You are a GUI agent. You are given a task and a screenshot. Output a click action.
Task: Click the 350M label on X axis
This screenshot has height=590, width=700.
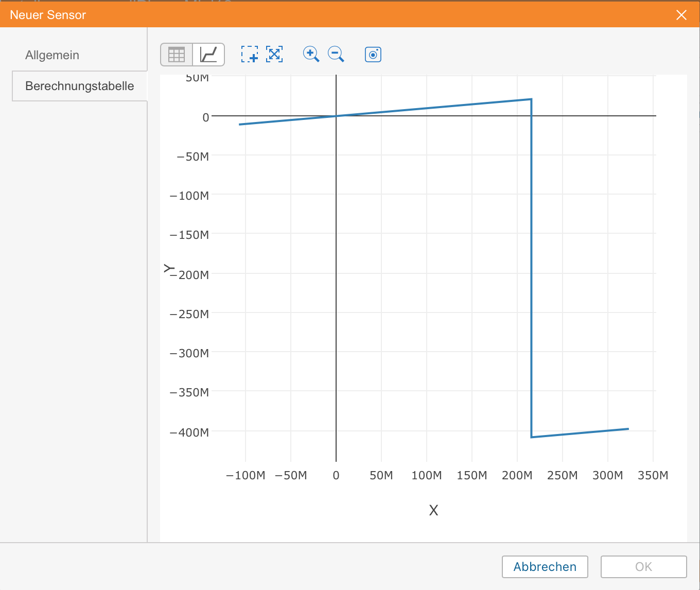[653, 475]
